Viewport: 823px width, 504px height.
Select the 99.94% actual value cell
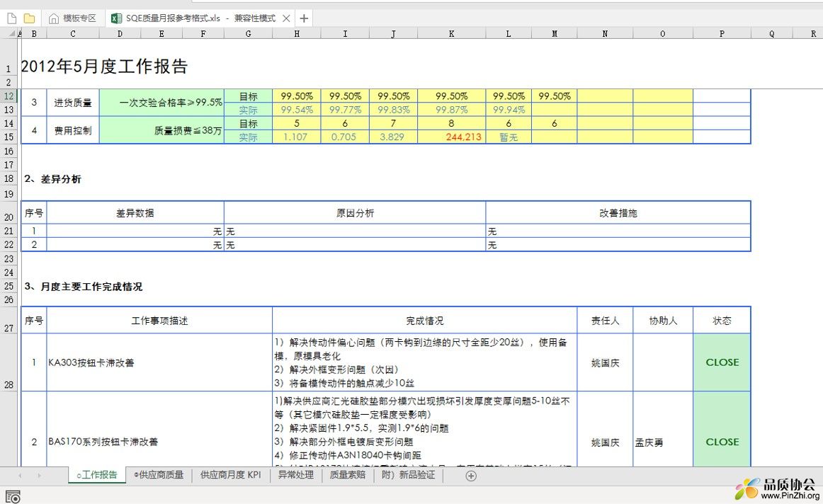coord(509,110)
